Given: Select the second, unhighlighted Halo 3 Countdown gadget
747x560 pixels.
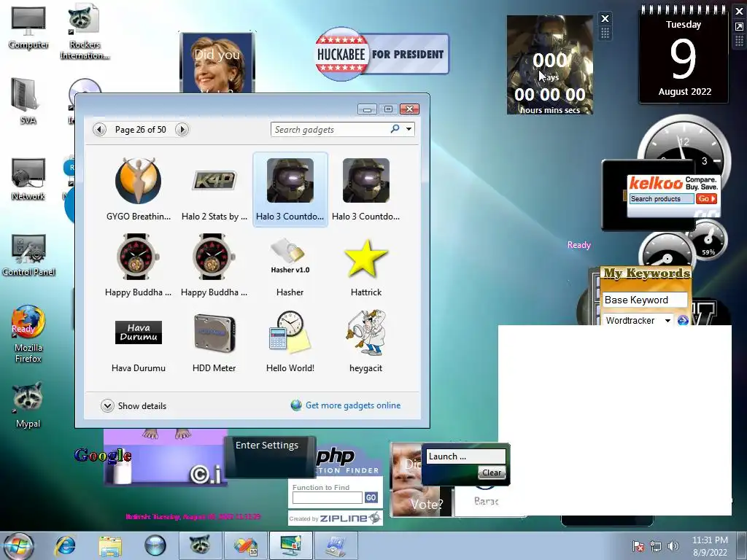Looking at the screenshot, I should [x=366, y=189].
